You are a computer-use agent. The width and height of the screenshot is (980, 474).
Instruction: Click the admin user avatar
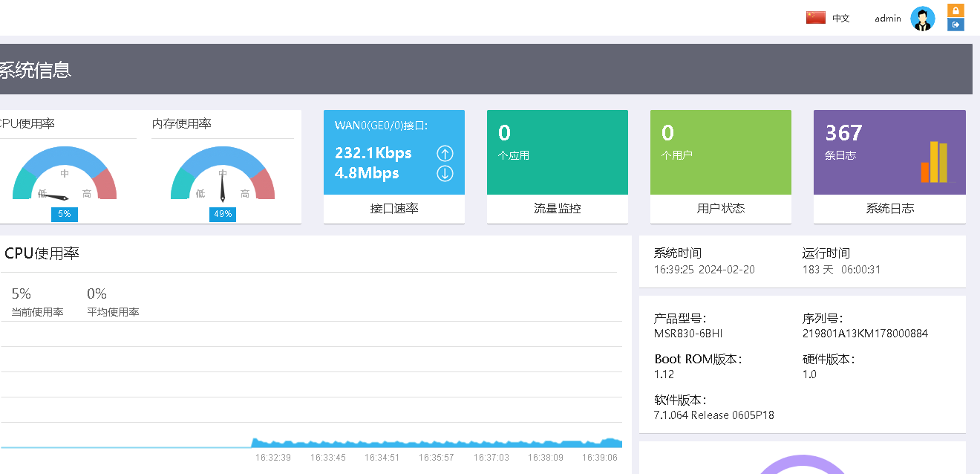point(923,19)
